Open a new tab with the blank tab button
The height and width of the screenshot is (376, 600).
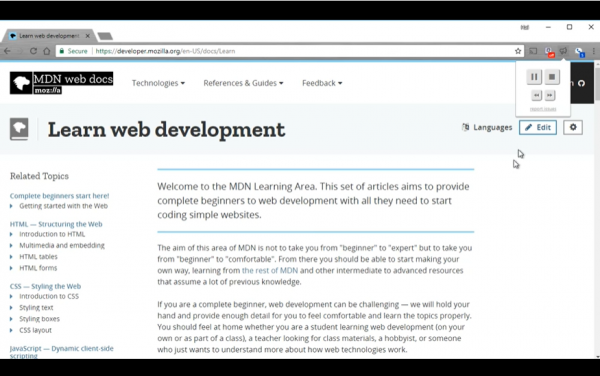(x=105, y=36)
